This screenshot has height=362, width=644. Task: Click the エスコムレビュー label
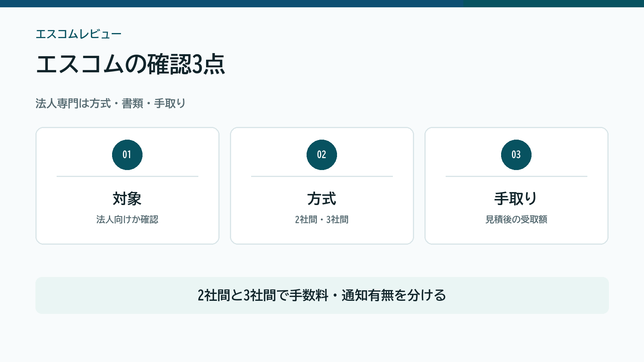[x=79, y=34]
